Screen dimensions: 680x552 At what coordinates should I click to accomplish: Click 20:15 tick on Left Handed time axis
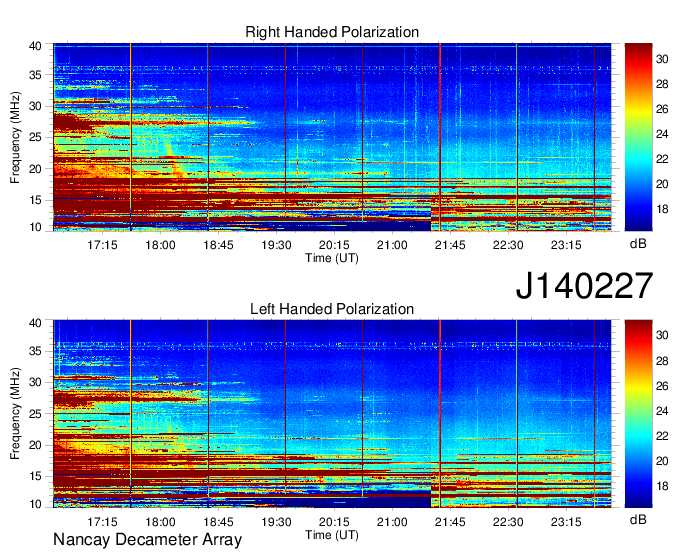pos(334,522)
